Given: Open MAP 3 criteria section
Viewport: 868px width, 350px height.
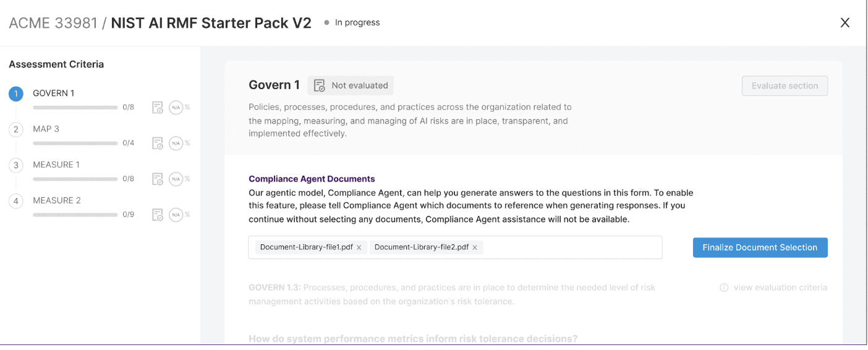Looking at the screenshot, I should [46, 129].
